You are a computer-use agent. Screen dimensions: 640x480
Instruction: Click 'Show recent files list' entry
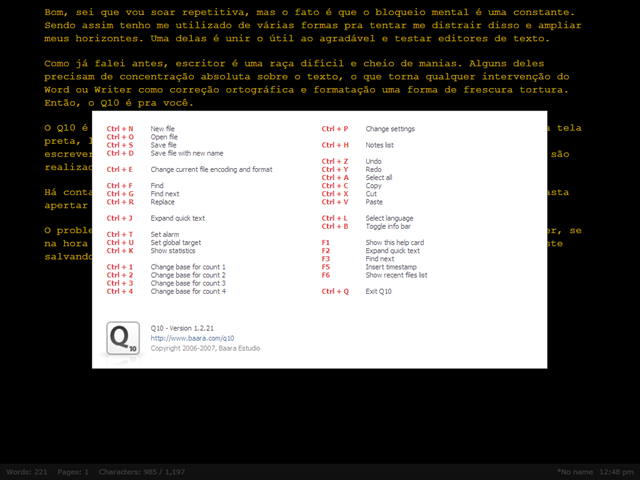396,275
